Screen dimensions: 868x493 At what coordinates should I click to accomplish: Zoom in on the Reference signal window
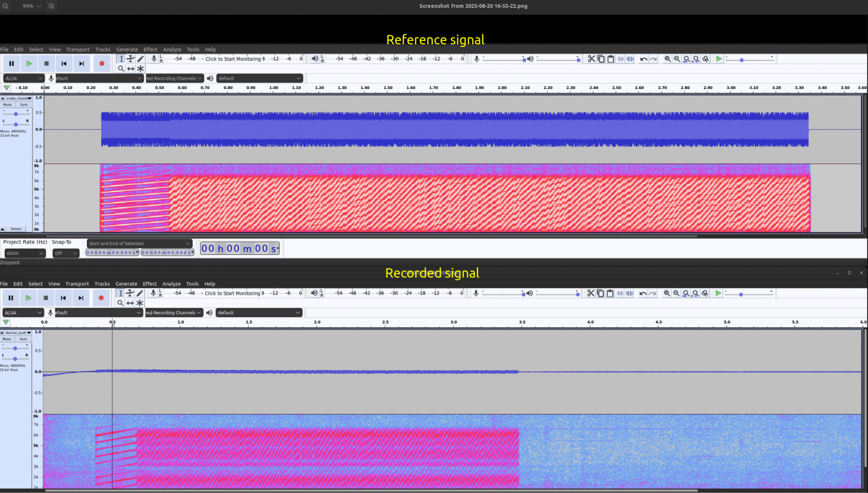[x=668, y=59]
